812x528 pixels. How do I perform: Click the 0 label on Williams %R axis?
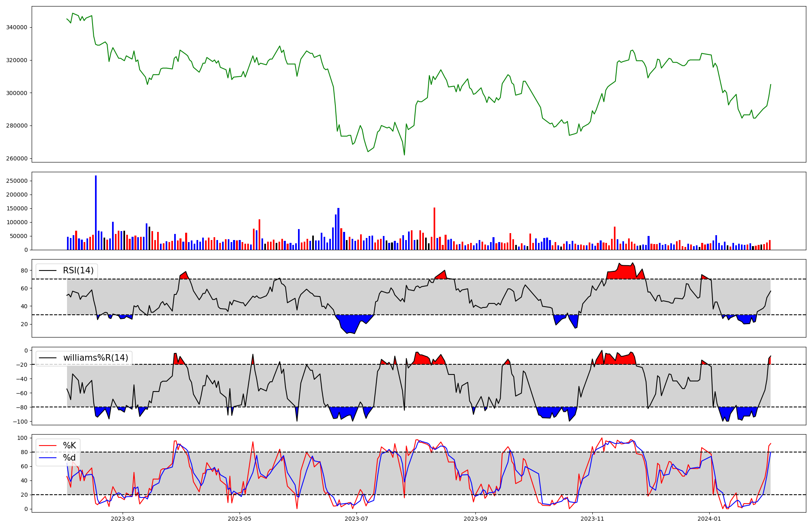pyautogui.click(x=26, y=351)
